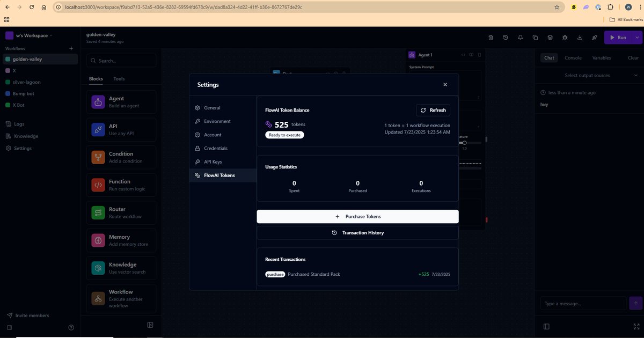Image resolution: width=644 pixels, height=338 pixels.
Task: Bookmark this page with star icon
Action: (x=557, y=8)
